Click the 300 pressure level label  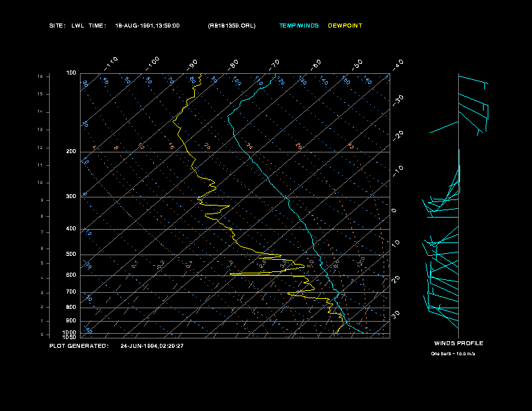click(x=71, y=196)
